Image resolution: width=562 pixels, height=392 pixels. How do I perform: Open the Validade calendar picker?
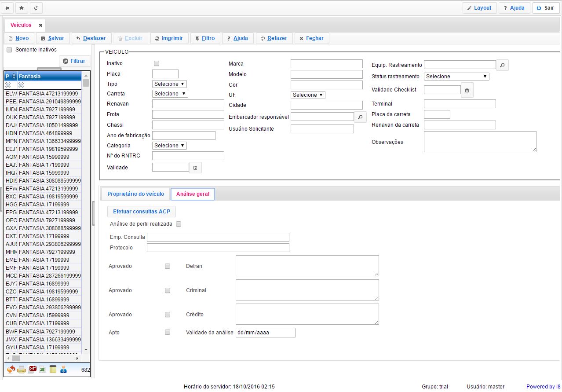point(196,168)
